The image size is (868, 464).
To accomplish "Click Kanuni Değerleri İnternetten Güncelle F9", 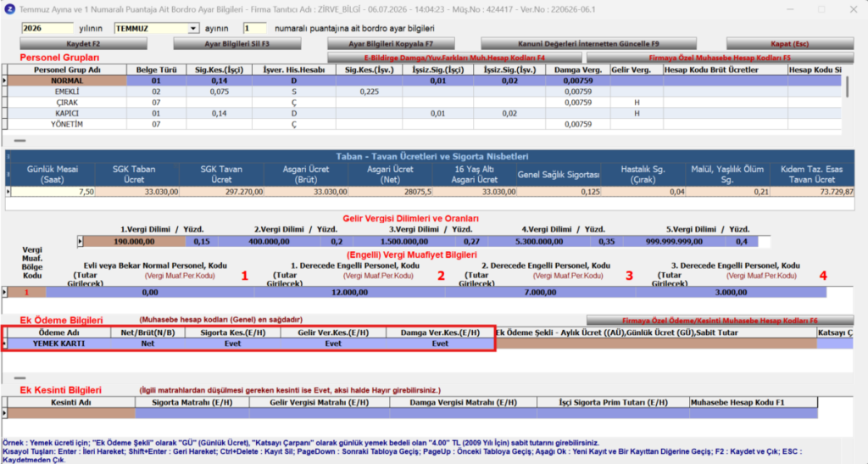I will coord(588,44).
